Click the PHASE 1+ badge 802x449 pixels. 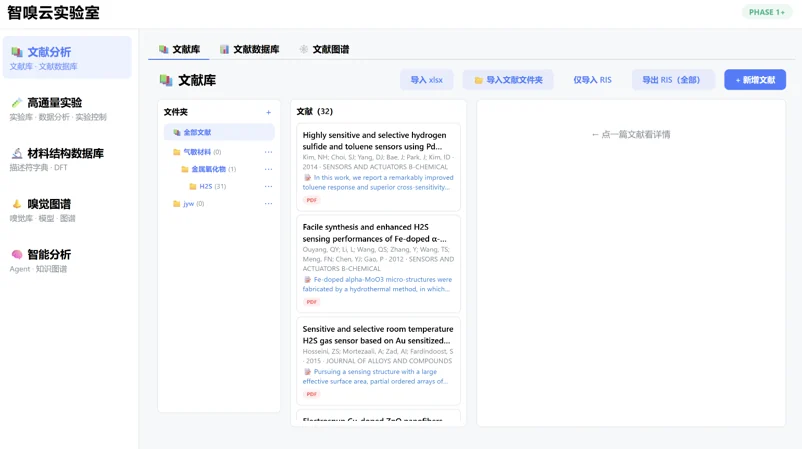(x=767, y=12)
